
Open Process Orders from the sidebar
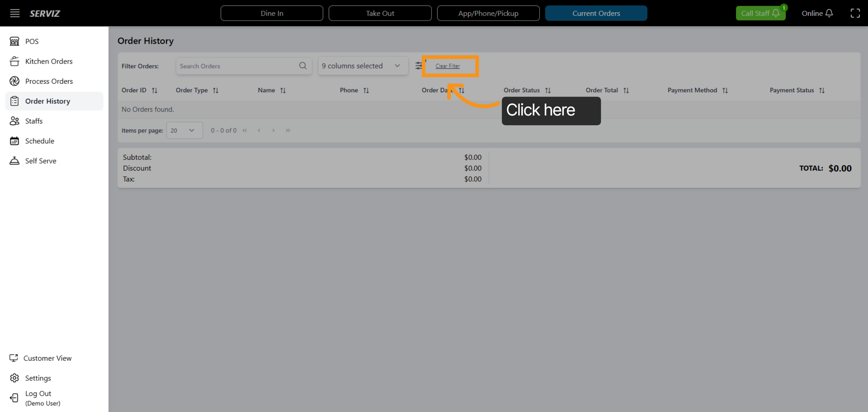point(49,81)
